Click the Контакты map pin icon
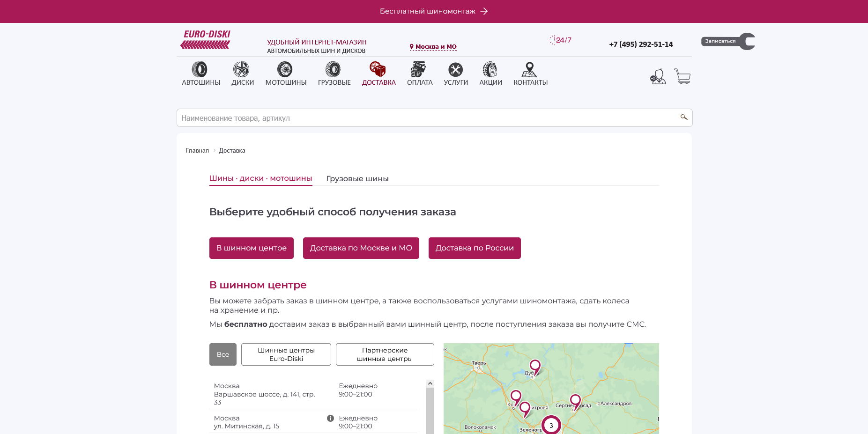This screenshot has width=868, height=434. (529, 69)
